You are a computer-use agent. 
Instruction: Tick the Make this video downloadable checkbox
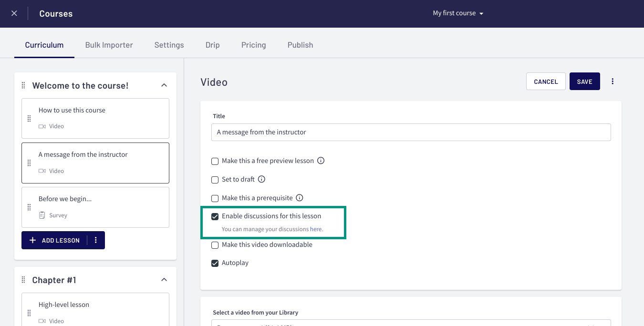pos(215,245)
